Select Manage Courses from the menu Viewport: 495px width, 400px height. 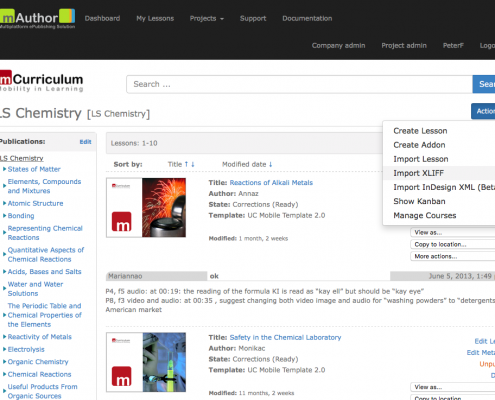pyautogui.click(x=425, y=215)
